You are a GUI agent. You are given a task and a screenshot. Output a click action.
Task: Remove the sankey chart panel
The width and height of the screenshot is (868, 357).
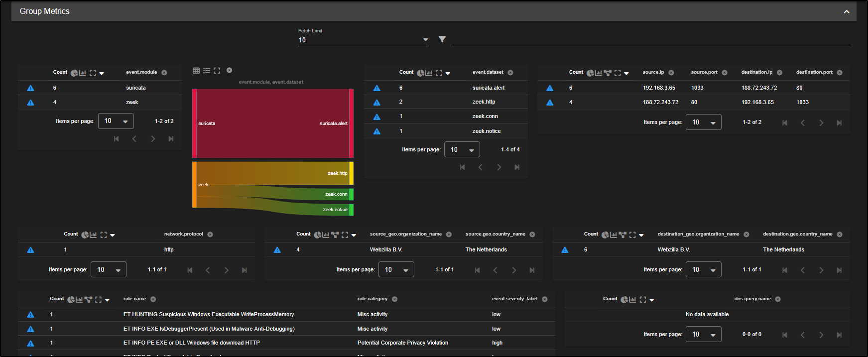click(x=229, y=70)
